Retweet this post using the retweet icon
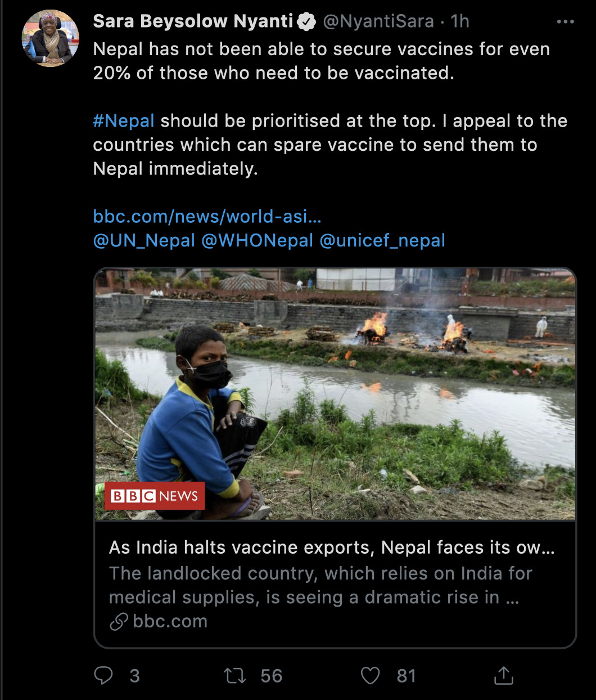Viewport: 596px width, 700px height. click(234, 675)
